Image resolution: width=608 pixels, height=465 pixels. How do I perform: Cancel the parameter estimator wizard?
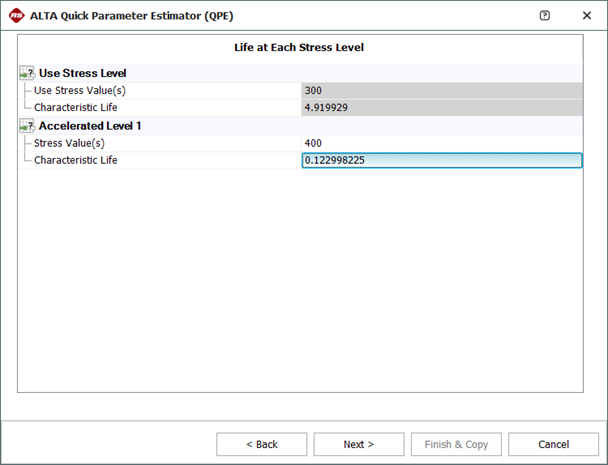(553, 444)
